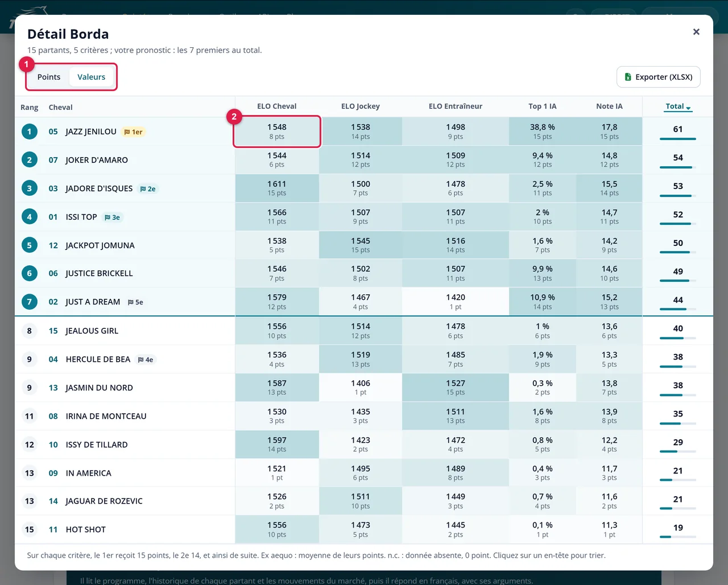Image resolution: width=728 pixels, height=585 pixels.
Task: Sort by ELO Jockey column header
Action: [361, 106]
